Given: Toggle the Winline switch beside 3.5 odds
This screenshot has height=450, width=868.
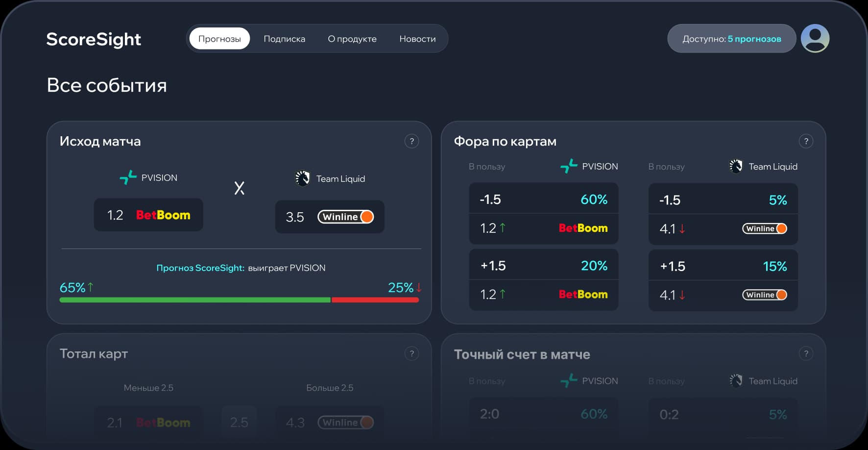Looking at the screenshot, I should 367,217.
